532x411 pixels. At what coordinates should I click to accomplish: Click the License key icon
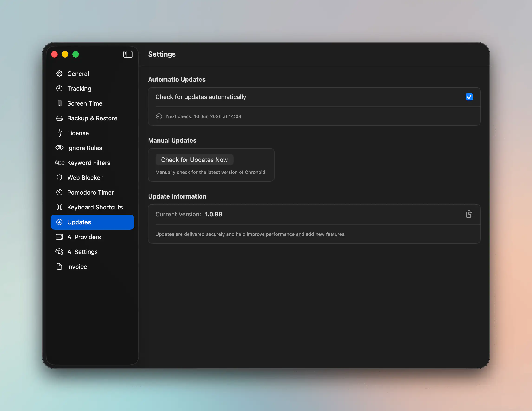coord(59,133)
